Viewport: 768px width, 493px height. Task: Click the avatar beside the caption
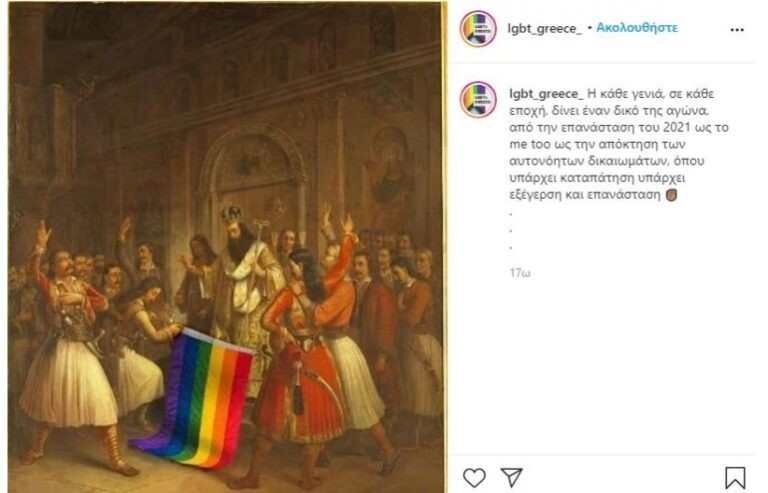pyautogui.click(x=478, y=99)
